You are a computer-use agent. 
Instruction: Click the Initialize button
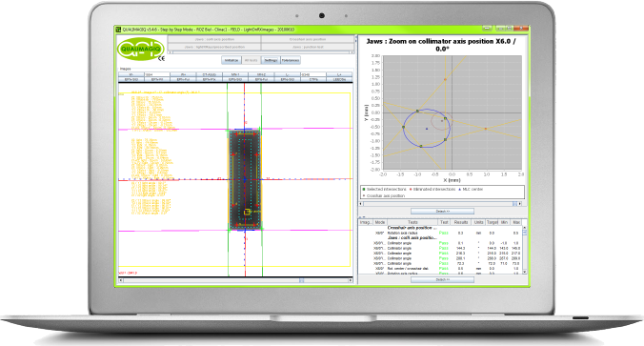(x=231, y=60)
